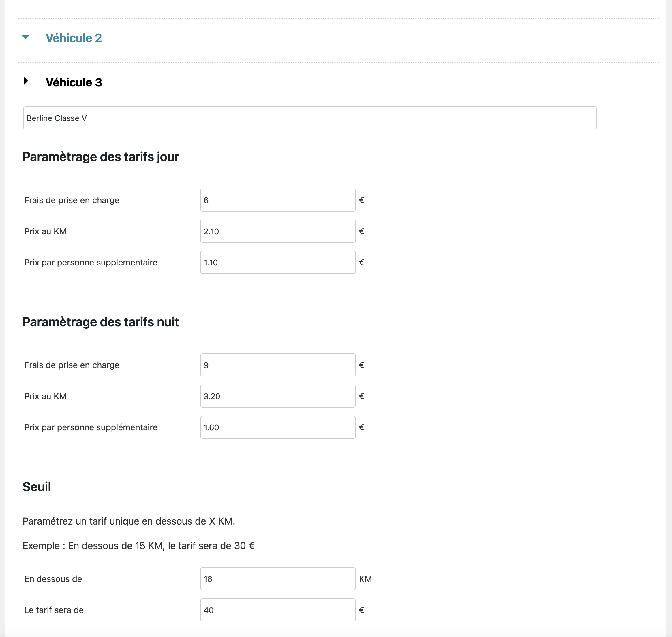672x637 pixels.
Task: Select the underlined Exemple text
Action: click(41, 546)
